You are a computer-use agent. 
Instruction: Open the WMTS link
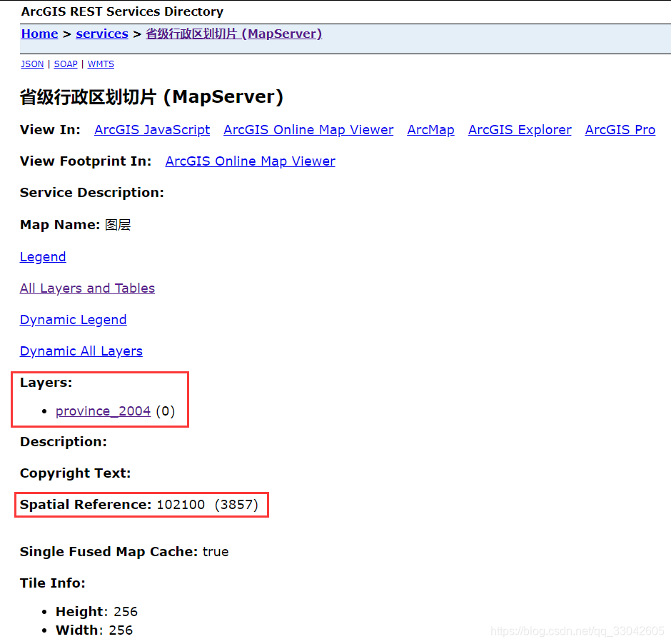coord(101,64)
